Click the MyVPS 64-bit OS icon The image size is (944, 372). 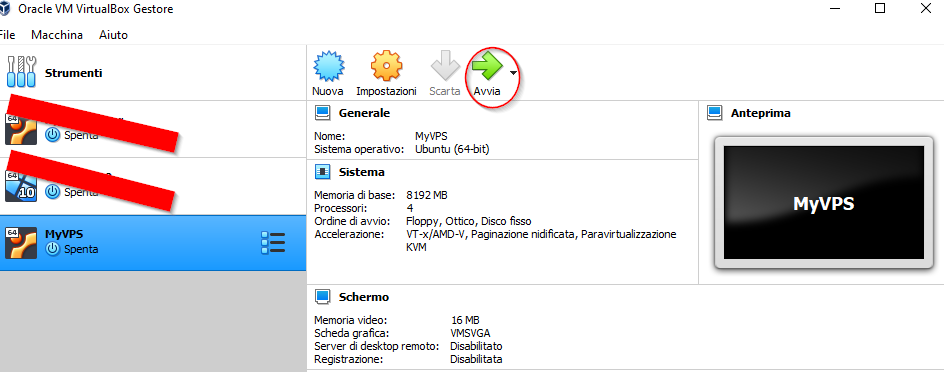click(x=20, y=243)
